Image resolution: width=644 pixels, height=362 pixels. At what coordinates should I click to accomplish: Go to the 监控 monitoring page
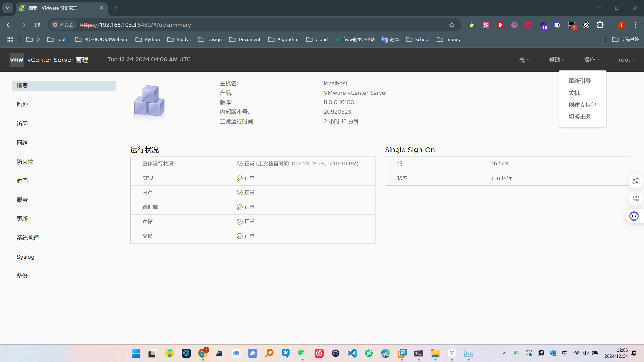pyautogui.click(x=22, y=105)
